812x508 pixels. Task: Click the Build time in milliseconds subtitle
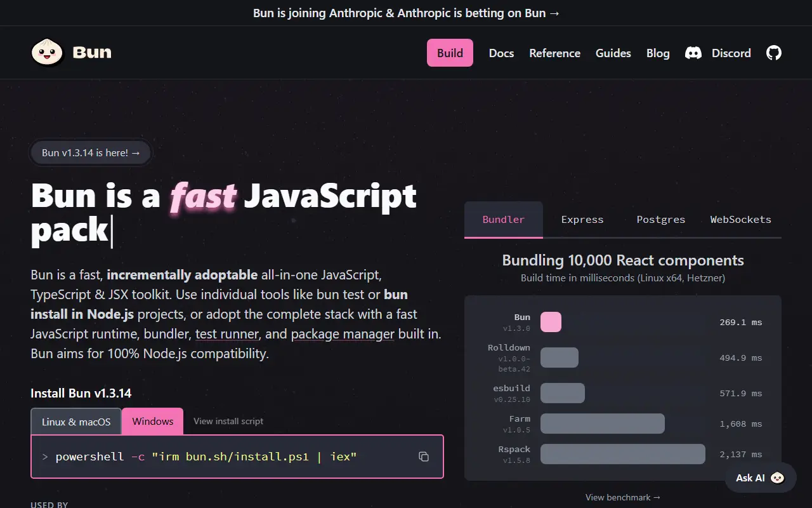623,278
